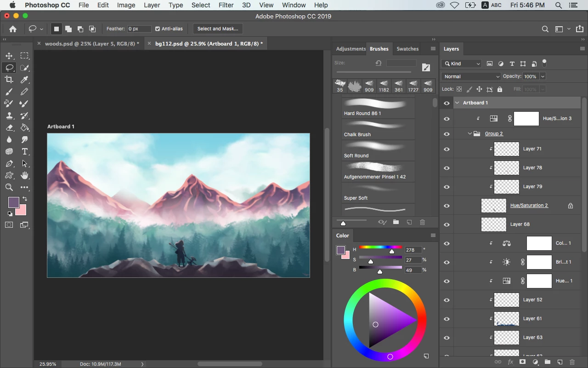Create new adjustment layer icon

click(x=535, y=362)
